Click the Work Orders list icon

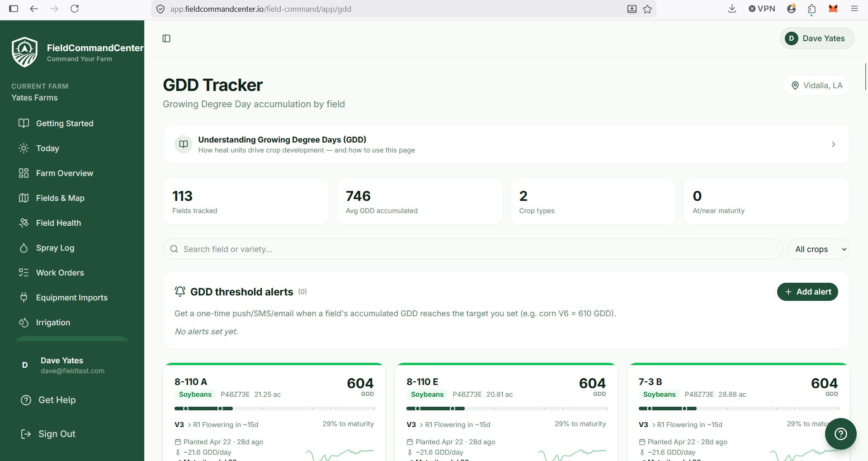(x=24, y=272)
